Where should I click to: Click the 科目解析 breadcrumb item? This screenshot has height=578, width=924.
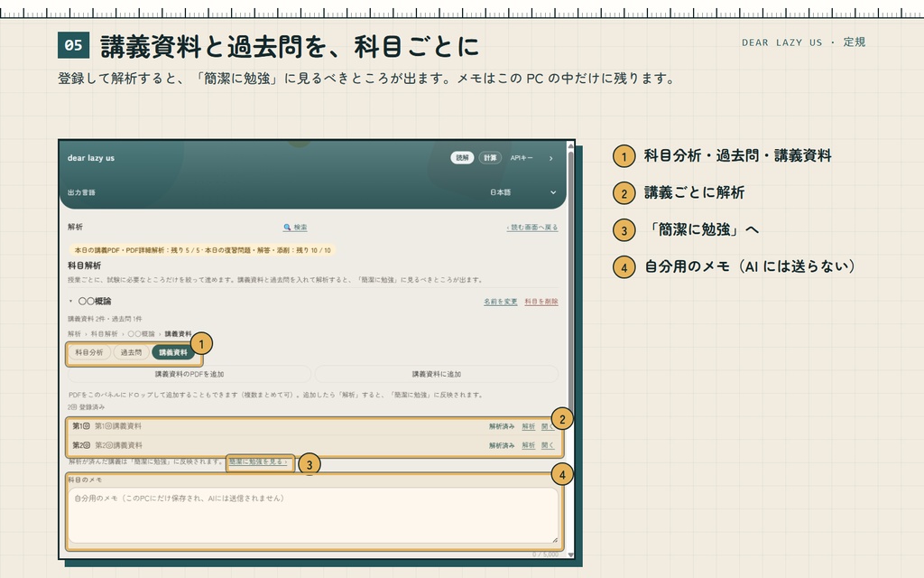click(105, 334)
